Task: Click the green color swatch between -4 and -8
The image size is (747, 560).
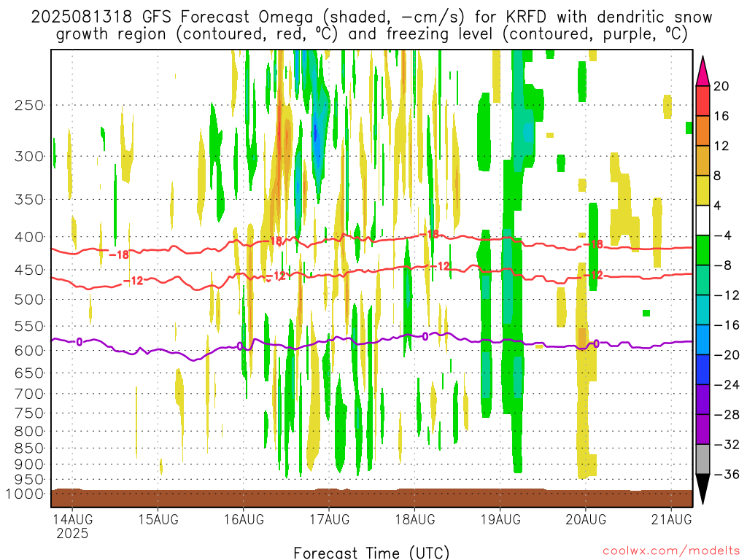Action: pos(703,251)
